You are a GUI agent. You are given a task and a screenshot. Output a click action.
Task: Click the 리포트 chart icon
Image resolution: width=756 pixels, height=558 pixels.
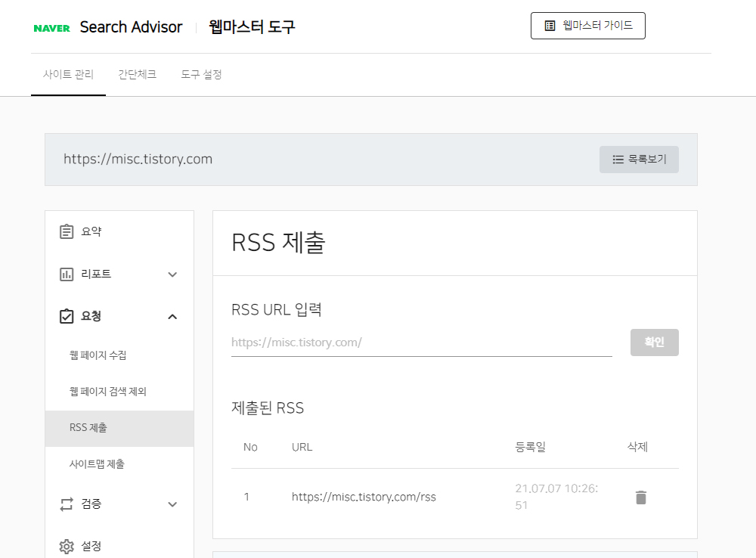(67, 274)
